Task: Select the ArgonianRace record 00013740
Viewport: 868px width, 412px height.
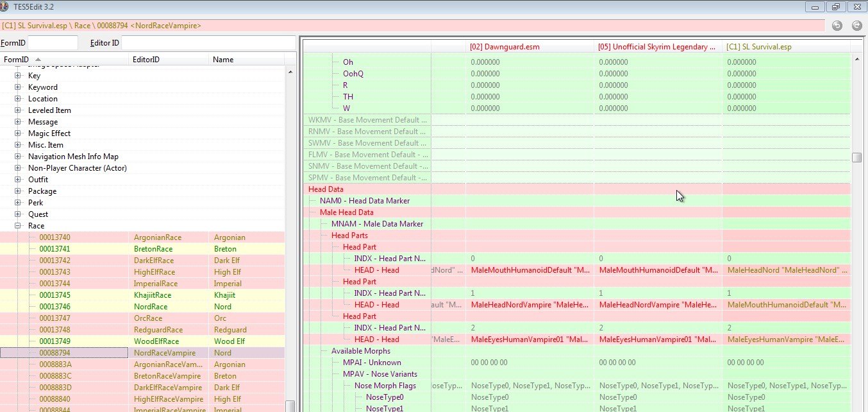Action: pos(142,237)
